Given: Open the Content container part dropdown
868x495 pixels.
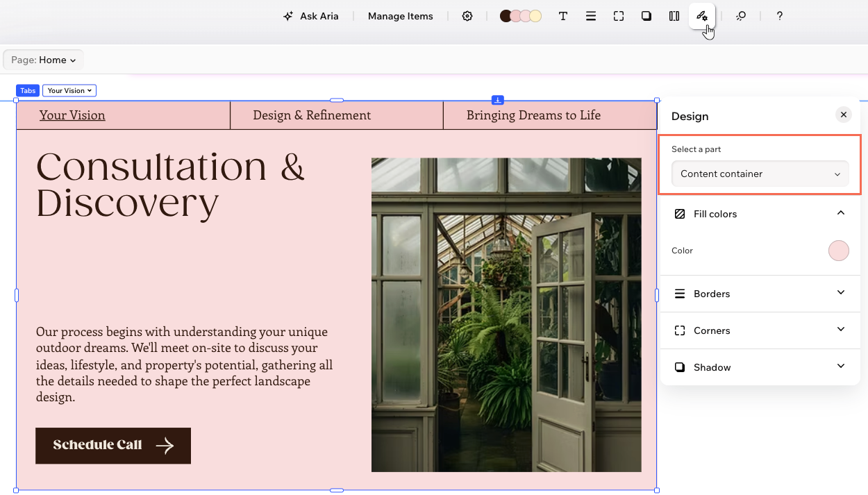Looking at the screenshot, I should (760, 174).
